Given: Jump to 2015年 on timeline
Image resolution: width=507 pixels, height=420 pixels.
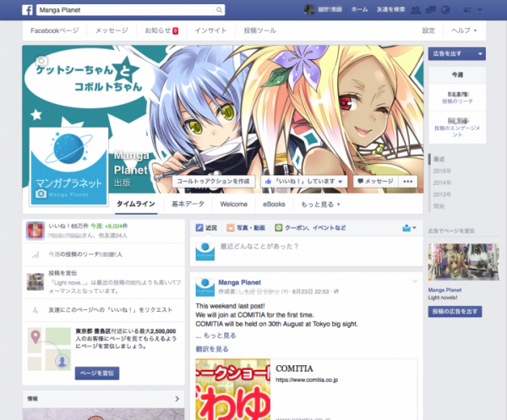Looking at the screenshot, I should tap(442, 171).
